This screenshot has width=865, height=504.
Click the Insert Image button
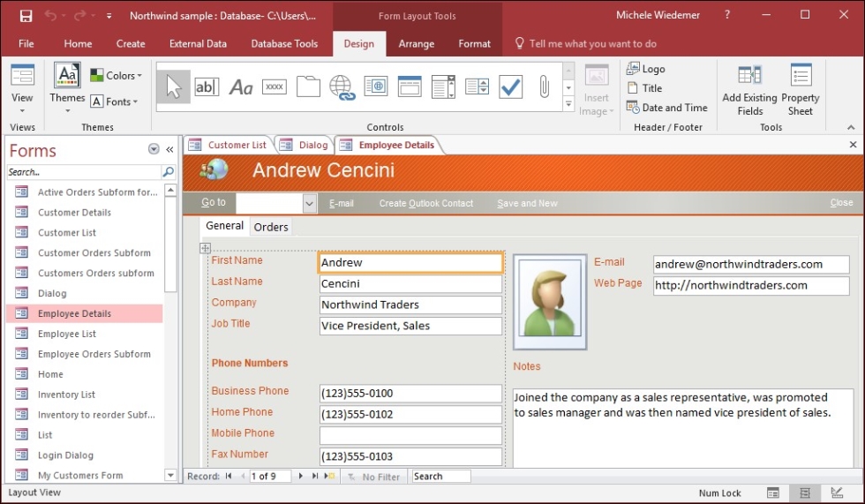597,90
